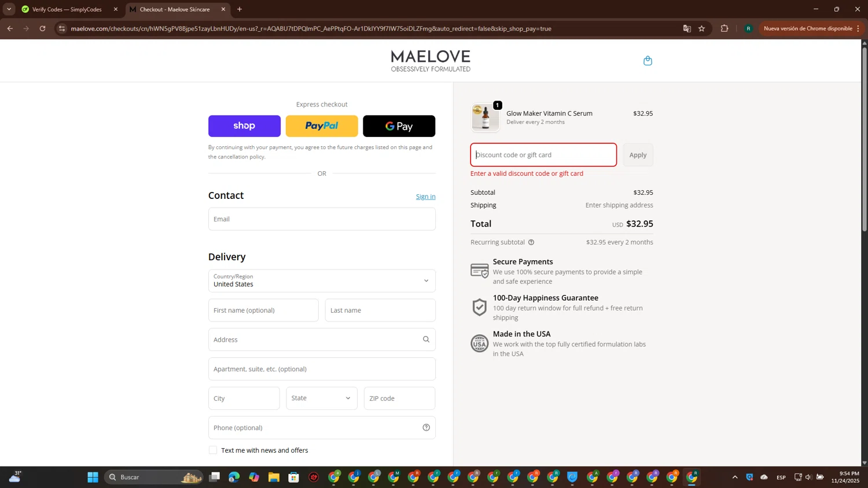The height and width of the screenshot is (488, 868).
Task: Bookmark this page with the star icon
Action: (701, 28)
